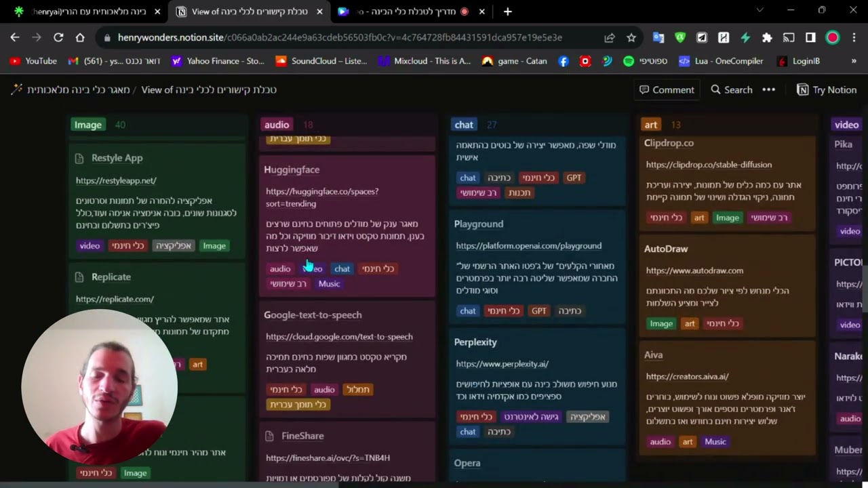Open the Gmail (561) bookmark

(x=114, y=61)
